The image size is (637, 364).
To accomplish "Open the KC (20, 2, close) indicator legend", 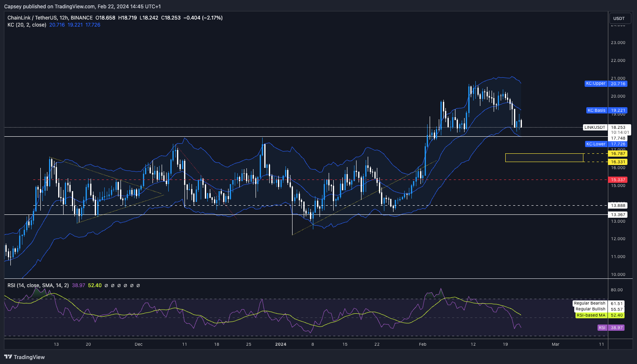I will pyautogui.click(x=27, y=25).
